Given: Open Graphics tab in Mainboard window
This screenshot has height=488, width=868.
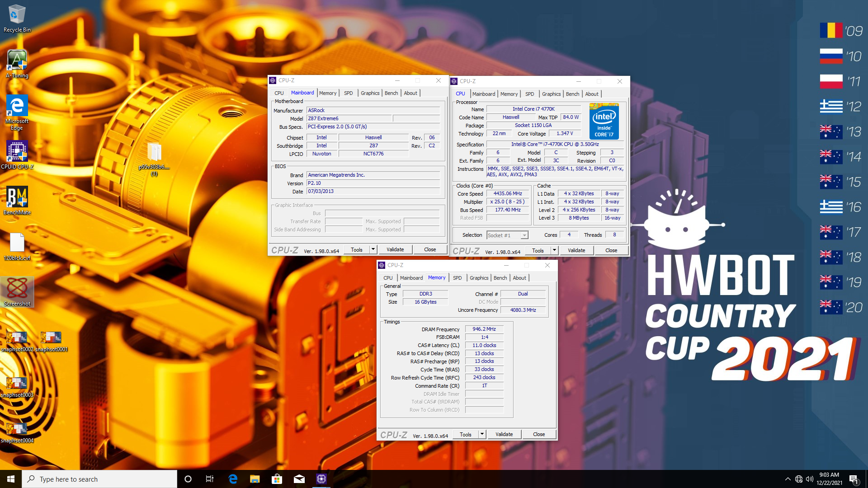Looking at the screenshot, I should tap(370, 93).
